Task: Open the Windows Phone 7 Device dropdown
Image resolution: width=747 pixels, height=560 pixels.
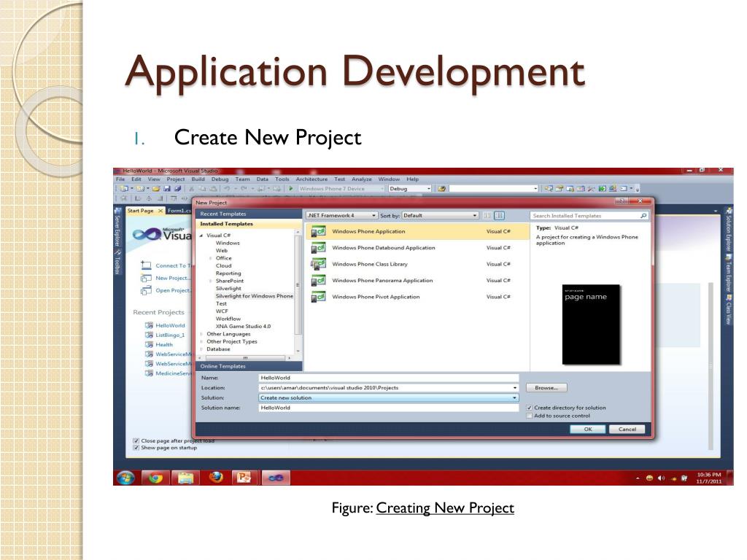Action: 341,189
